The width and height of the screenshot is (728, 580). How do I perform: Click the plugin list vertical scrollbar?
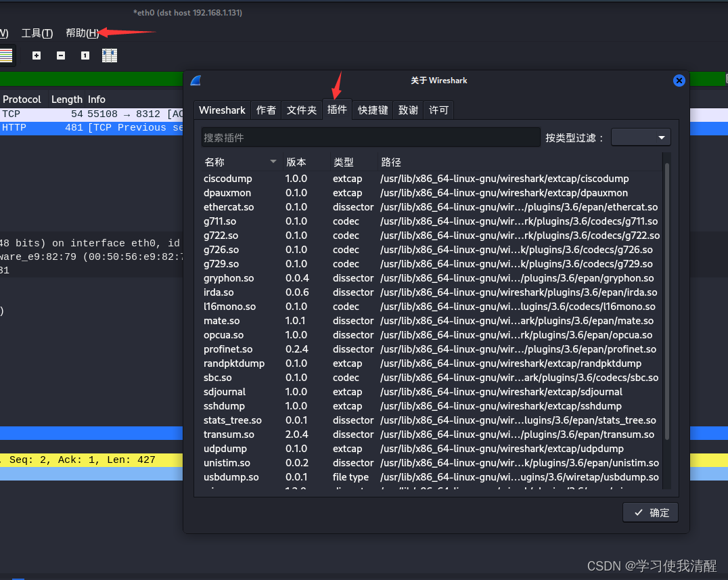(666, 301)
